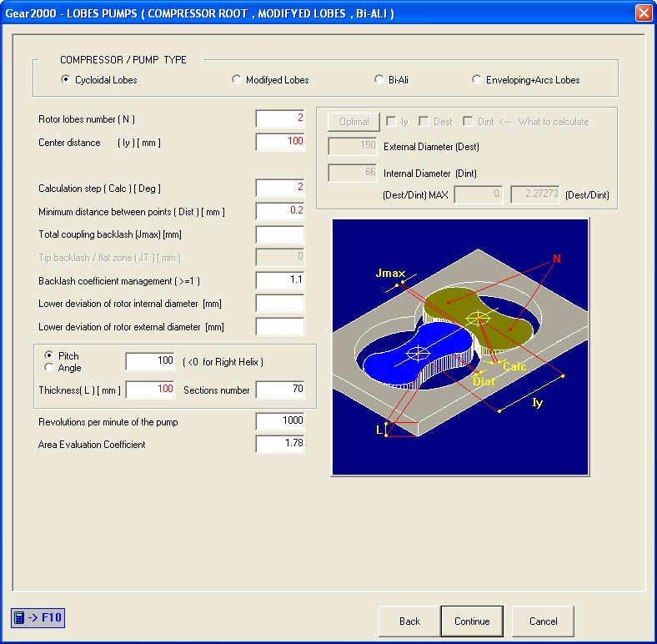Screen dimensions: 657x644
Task: Click the Dest/Dint ratio 2.27273 field
Action: 535,194
